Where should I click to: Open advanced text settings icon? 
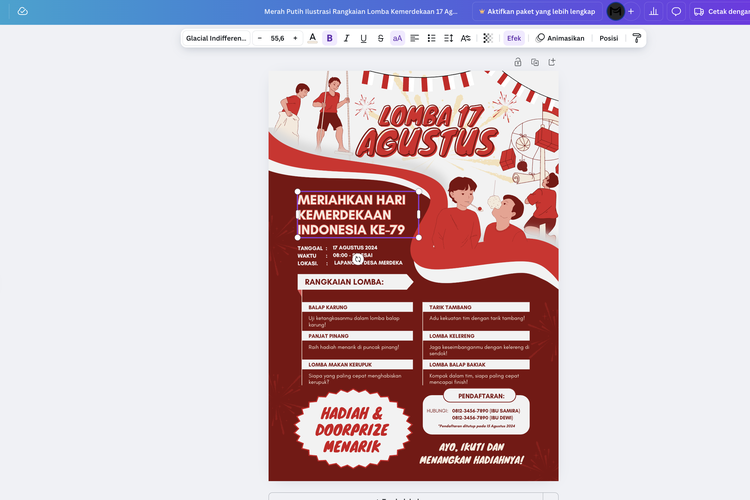pos(465,38)
